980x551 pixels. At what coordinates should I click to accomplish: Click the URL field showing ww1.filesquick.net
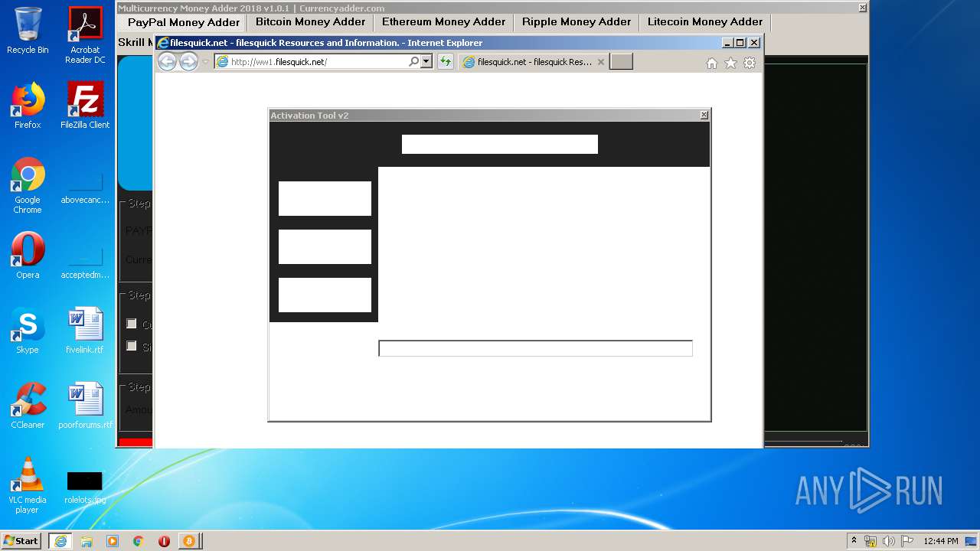[x=318, y=62]
